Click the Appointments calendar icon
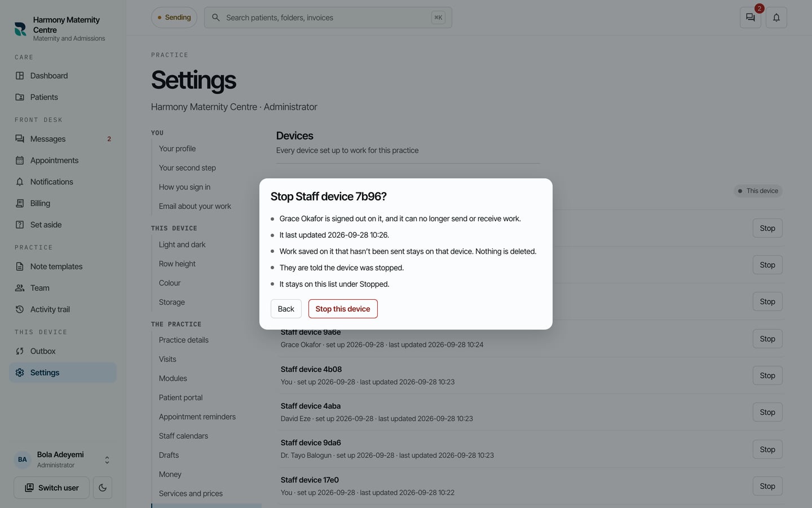The image size is (812, 508). [x=20, y=160]
